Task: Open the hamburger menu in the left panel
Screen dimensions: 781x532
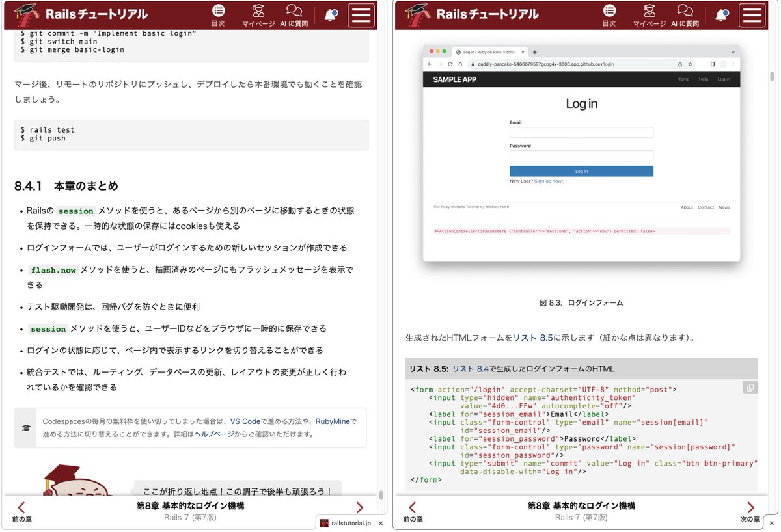Action: 361,14
